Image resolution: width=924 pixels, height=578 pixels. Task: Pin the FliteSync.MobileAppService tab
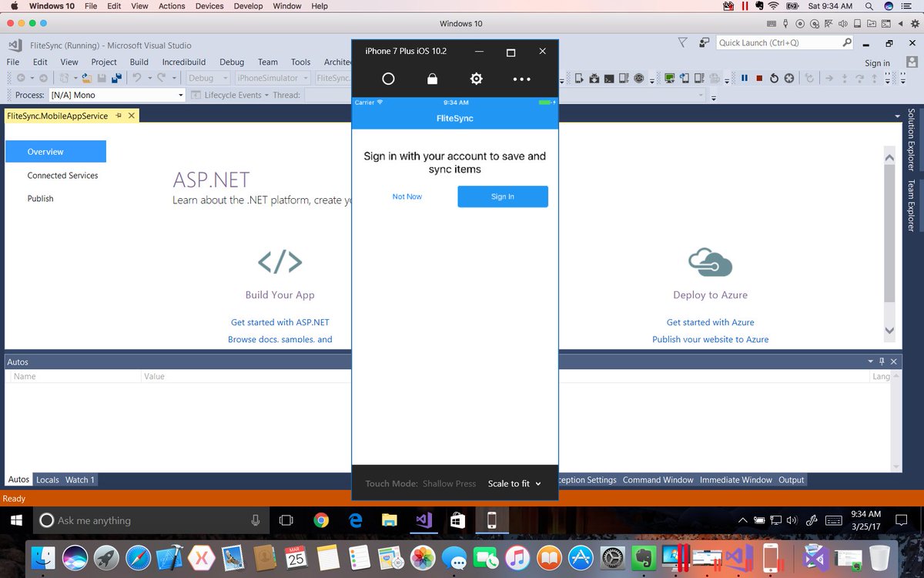(119, 116)
